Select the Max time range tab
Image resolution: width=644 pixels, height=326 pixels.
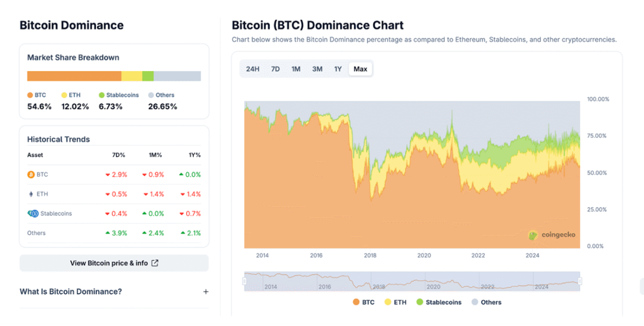[360, 69]
